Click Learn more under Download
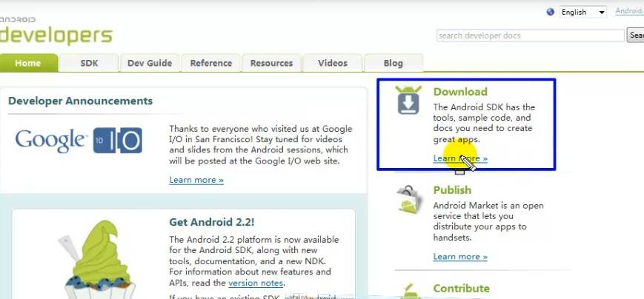 (460, 158)
